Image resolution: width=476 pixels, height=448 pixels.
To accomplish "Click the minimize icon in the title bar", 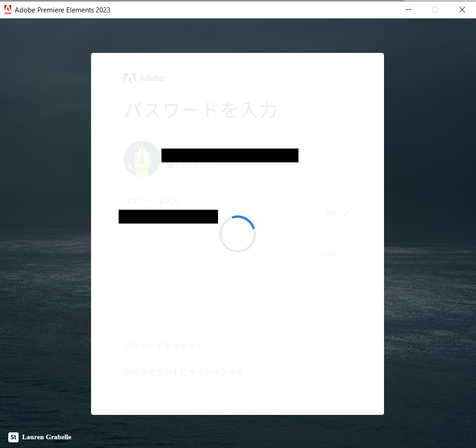I will click(x=408, y=9).
